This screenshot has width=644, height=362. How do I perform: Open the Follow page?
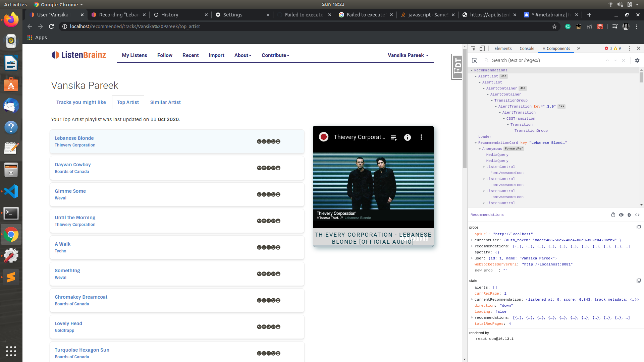[165, 55]
